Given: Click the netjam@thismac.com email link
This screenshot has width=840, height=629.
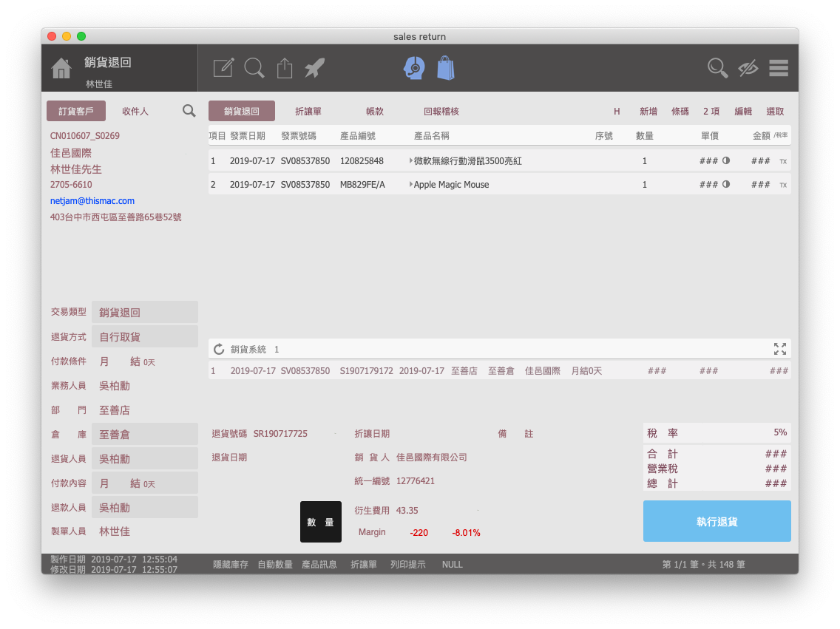Looking at the screenshot, I should click(x=92, y=200).
